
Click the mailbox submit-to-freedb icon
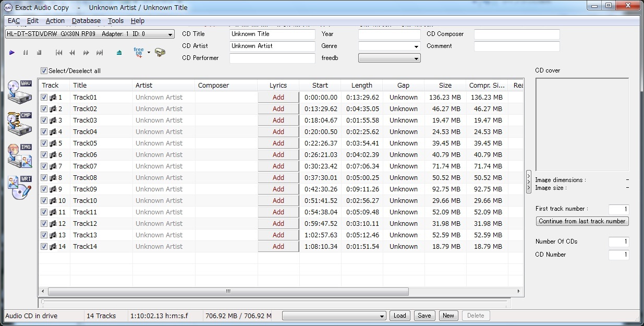point(160,53)
